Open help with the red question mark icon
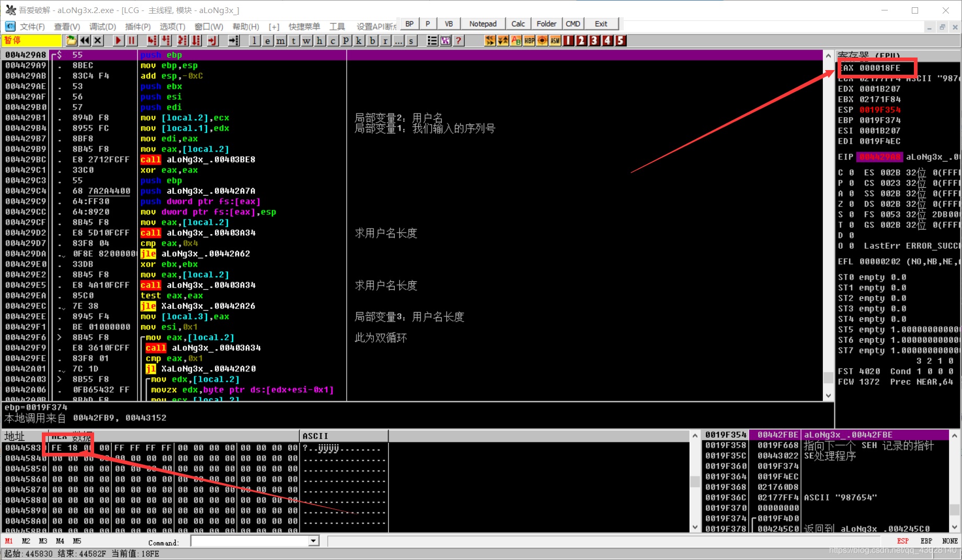This screenshot has height=560, width=962. (x=459, y=41)
